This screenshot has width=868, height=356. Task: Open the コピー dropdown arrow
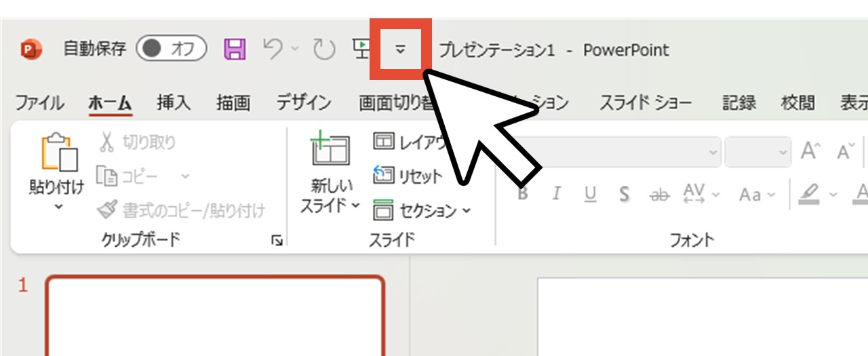click(185, 176)
